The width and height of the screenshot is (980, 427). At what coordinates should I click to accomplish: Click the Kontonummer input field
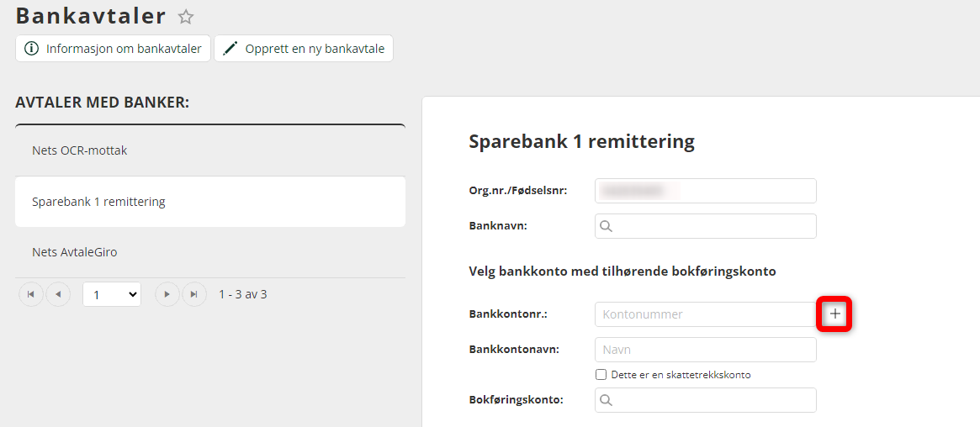coord(706,314)
